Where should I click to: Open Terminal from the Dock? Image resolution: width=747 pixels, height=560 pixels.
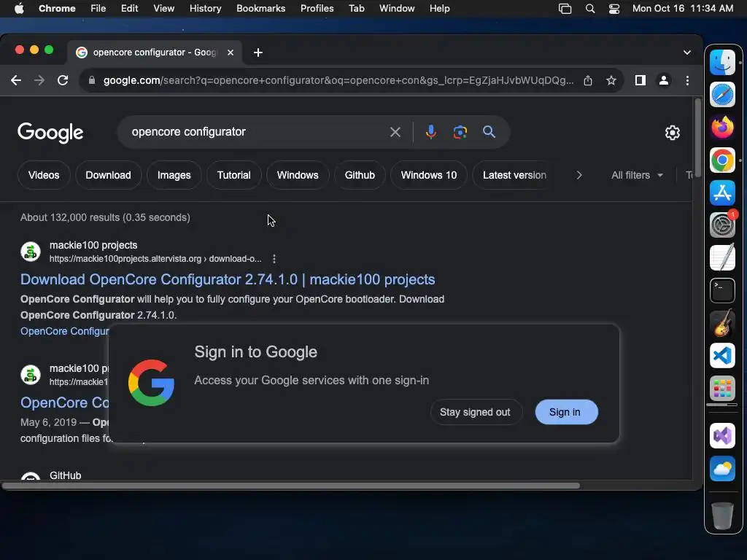pos(722,290)
